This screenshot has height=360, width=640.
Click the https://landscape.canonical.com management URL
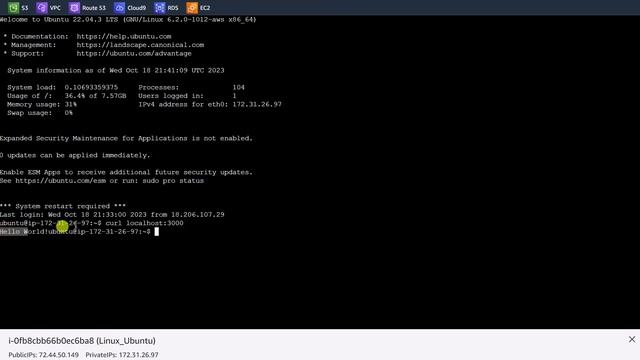[x=140, y=45]
